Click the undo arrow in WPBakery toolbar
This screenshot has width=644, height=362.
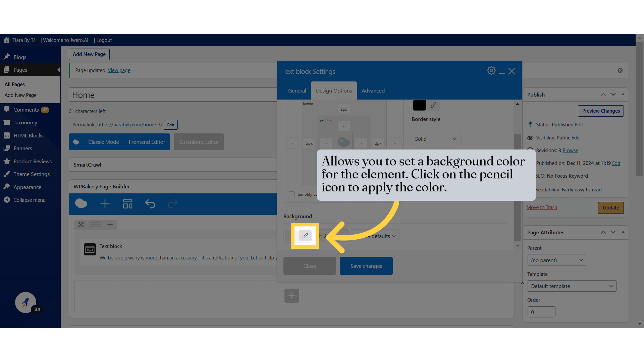click(150, 204)
